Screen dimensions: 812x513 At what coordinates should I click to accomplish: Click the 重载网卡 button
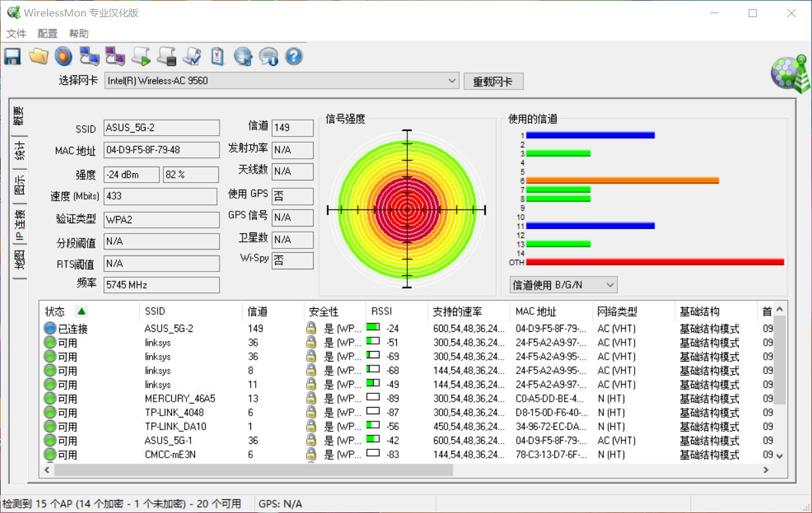[493, 82]
